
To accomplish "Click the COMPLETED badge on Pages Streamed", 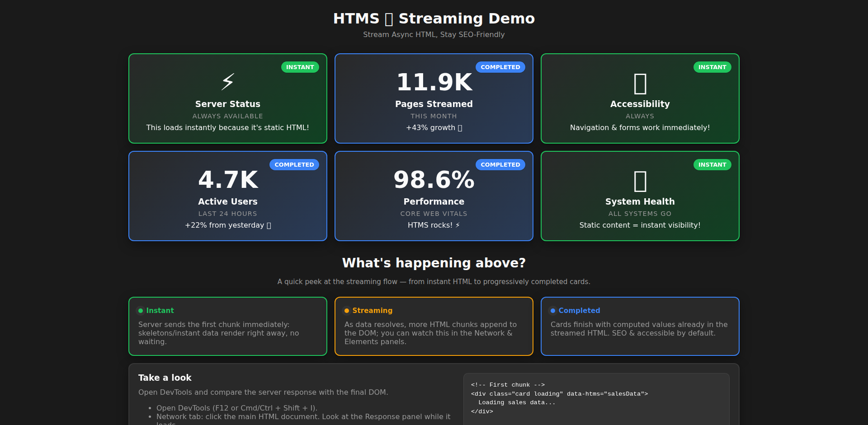I will [x=500, y=67].
